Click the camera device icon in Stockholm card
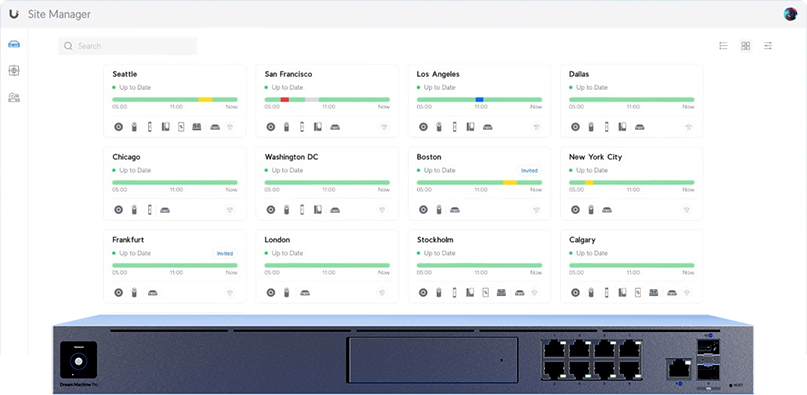Viewport: 807px width, 395px height. [x=439, y=293]
